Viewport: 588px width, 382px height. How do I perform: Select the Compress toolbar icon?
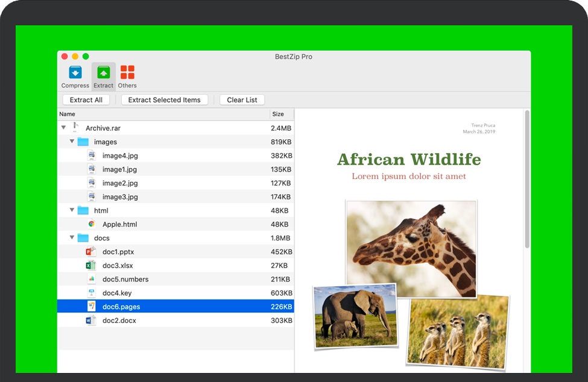(x=75, y=74)
